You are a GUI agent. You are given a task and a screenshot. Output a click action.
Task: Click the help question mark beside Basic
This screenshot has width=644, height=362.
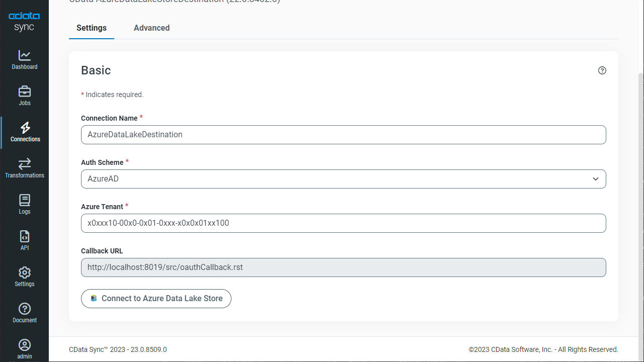pos(602,70)
